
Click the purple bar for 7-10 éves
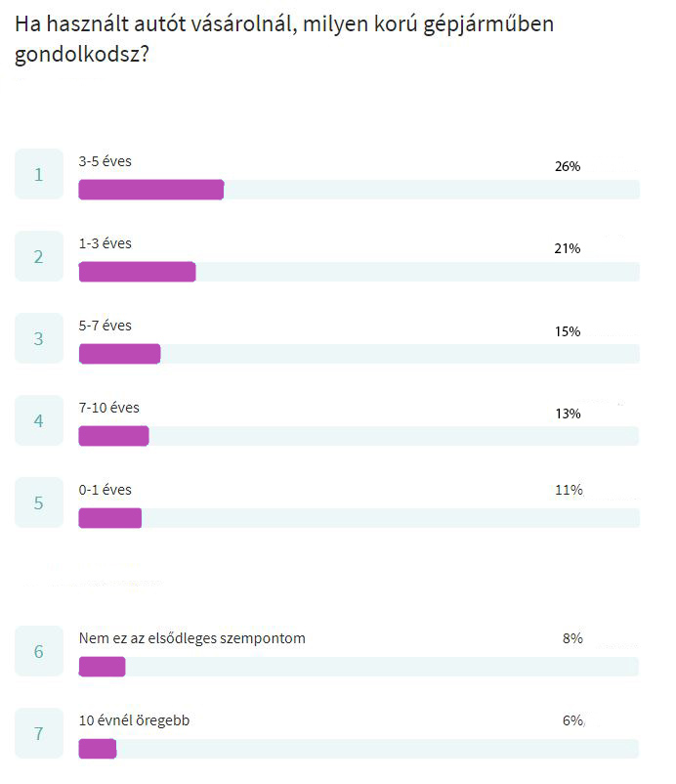point(113,436)
